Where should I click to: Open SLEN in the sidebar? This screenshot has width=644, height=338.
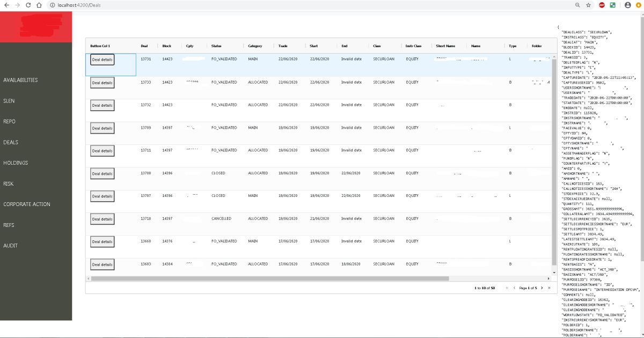(x=9, y=101)
